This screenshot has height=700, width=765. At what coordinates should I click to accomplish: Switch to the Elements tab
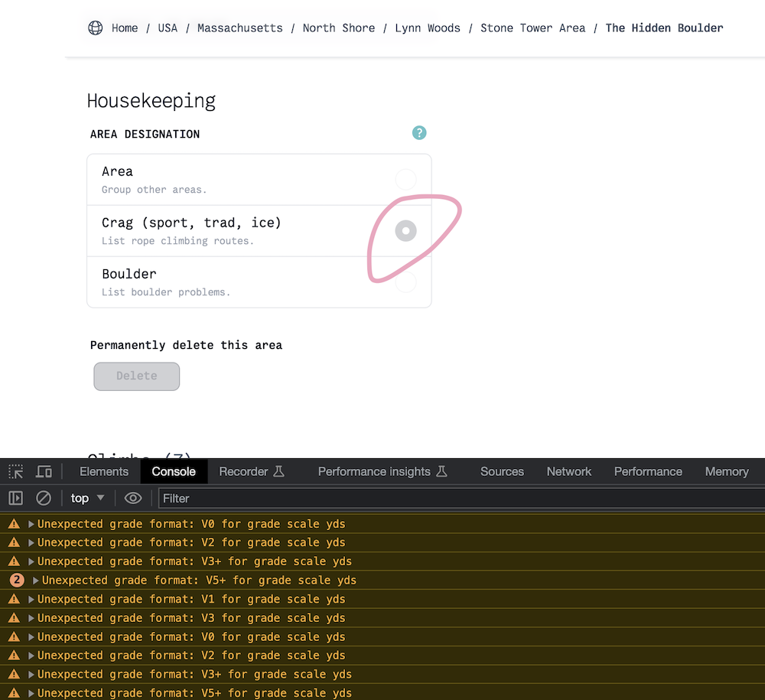coord(103,471)
